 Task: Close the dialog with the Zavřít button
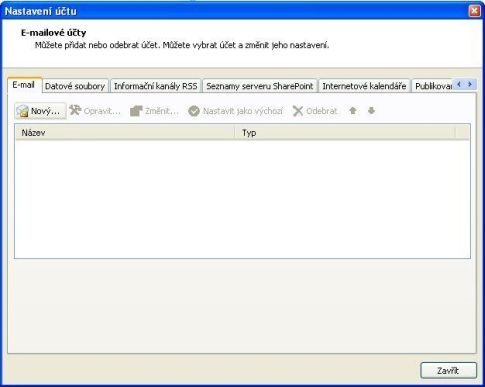click(448, 370)
